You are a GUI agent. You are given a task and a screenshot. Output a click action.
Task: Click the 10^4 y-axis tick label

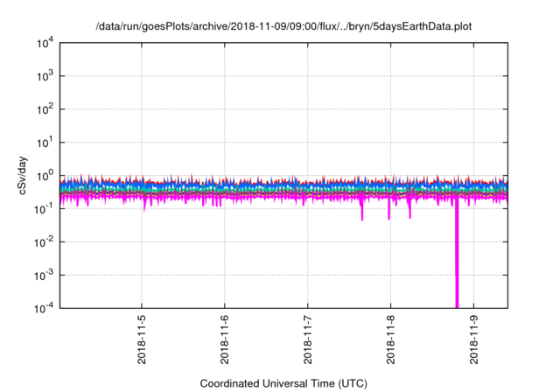coord(45,43)
